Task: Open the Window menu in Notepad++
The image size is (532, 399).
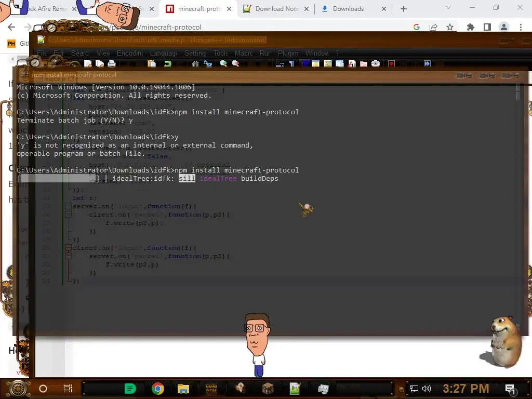Action: 317,54
